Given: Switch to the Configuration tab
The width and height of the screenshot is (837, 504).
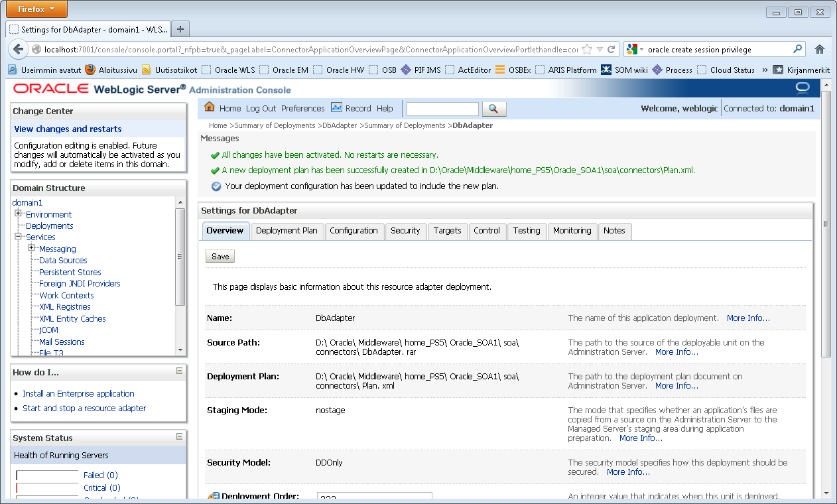Looking at the screenshot, I should (354, 231).
